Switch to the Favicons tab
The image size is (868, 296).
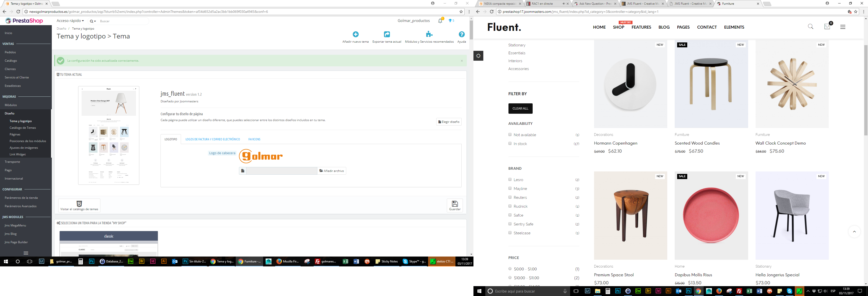point(254,139)
